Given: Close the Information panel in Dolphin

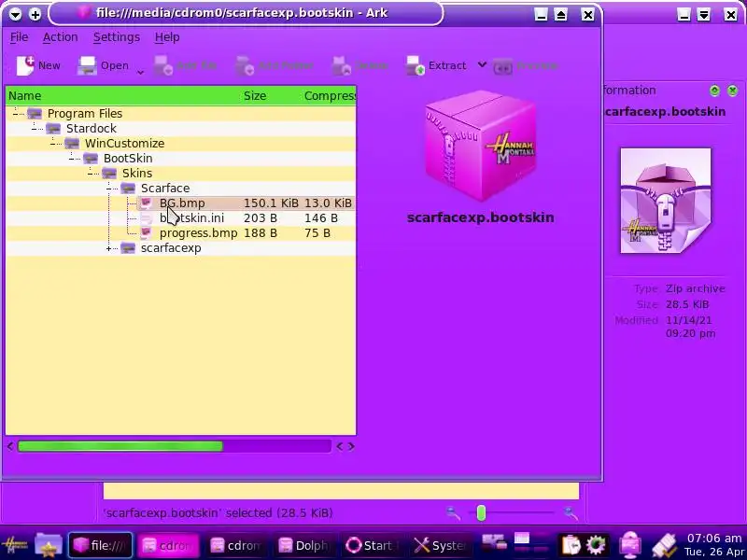Looking at the screenshot, I should 732,91.
